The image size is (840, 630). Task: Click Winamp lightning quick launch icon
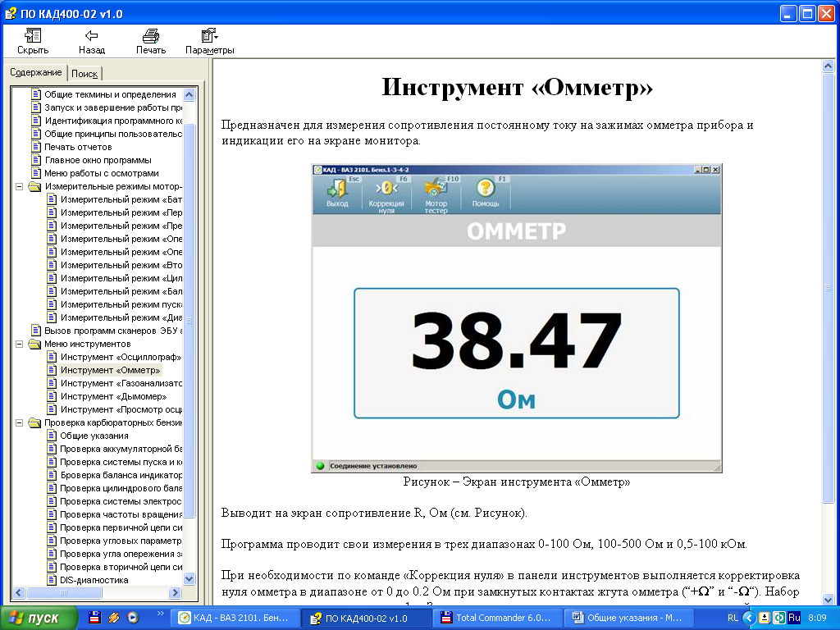(113, 618)
